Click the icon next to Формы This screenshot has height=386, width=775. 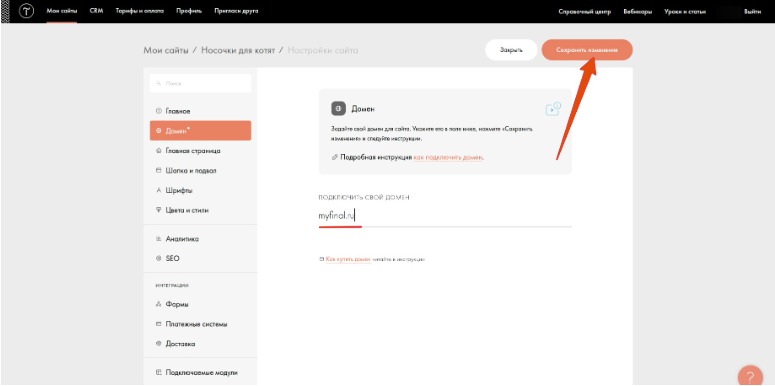click(x=159, y=304)
